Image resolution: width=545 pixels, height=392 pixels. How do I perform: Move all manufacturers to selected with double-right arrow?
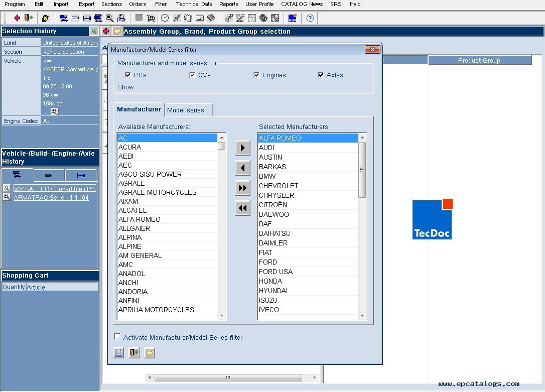242,188
